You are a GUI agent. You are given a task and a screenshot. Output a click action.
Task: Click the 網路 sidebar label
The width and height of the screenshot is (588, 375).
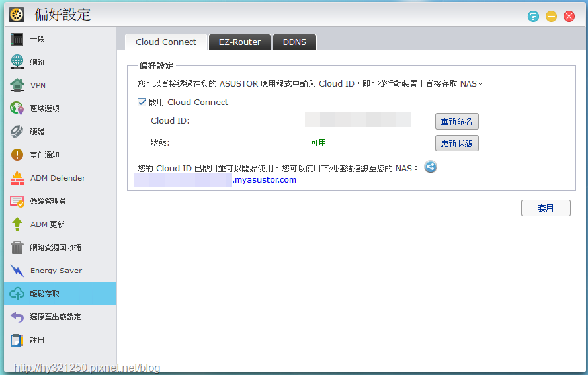pos(37,62)
